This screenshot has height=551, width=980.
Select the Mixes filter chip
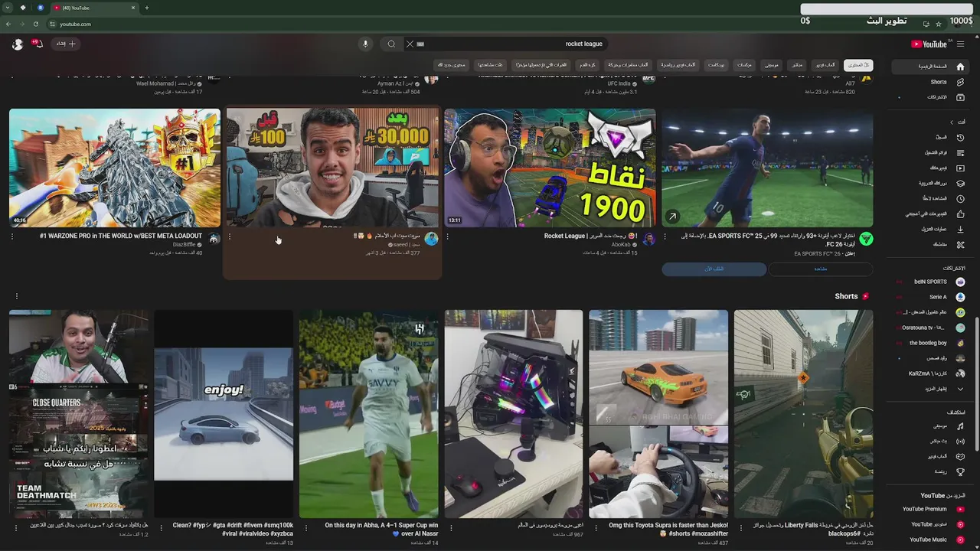point(744,65)
